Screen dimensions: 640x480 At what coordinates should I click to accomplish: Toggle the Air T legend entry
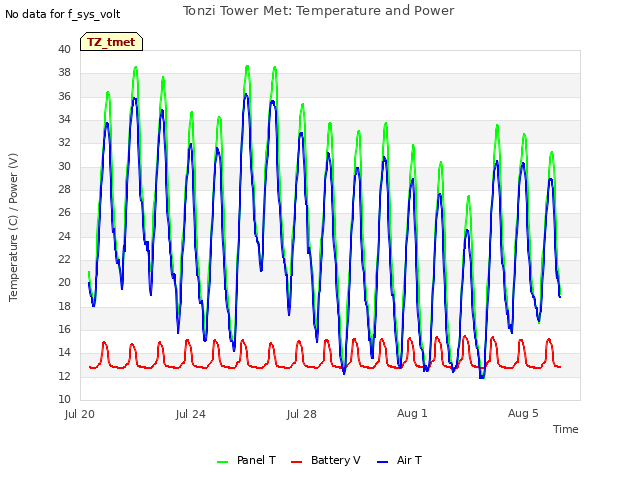point(400,460)
